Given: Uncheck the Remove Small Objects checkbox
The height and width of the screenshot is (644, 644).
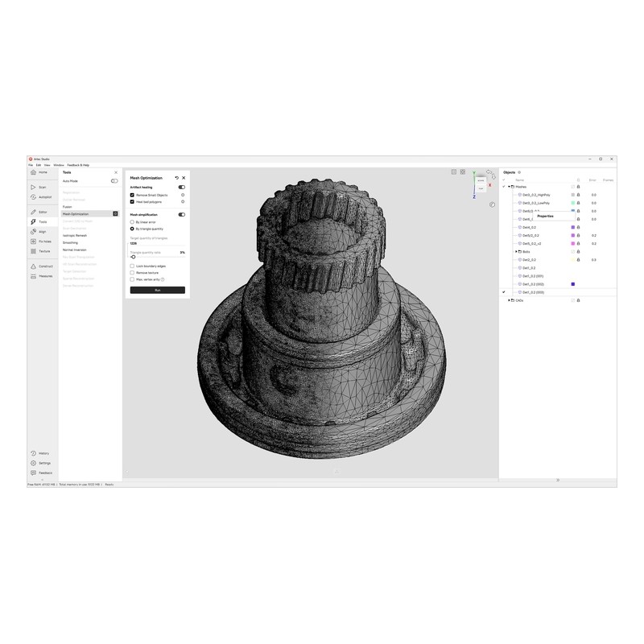Looking at the screenshot, I should [x=132, y=195].
